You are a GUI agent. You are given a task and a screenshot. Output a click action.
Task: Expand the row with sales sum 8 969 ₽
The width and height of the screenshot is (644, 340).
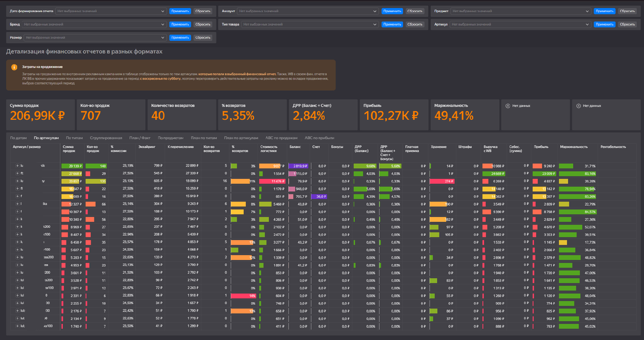[x=17, y=227]
